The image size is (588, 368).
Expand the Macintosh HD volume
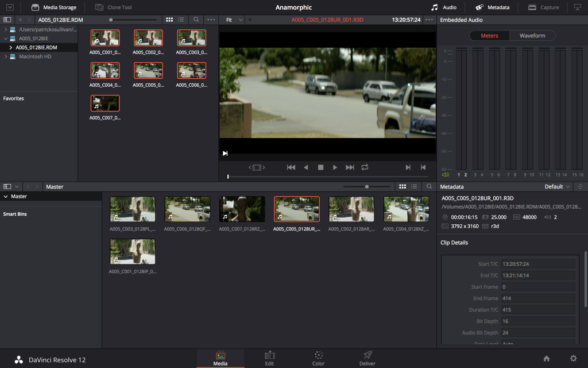[6, 56]
